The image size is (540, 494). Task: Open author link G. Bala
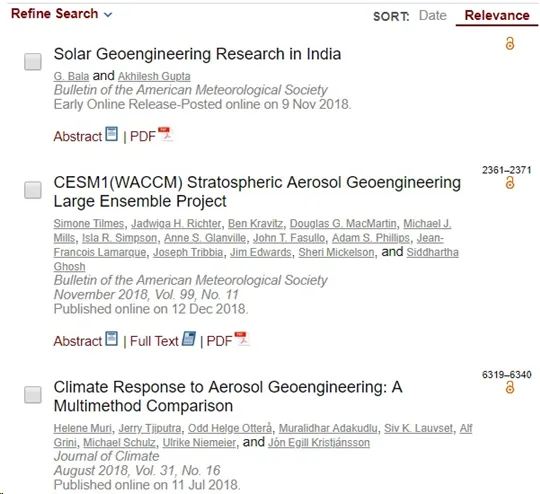point(71,76)
